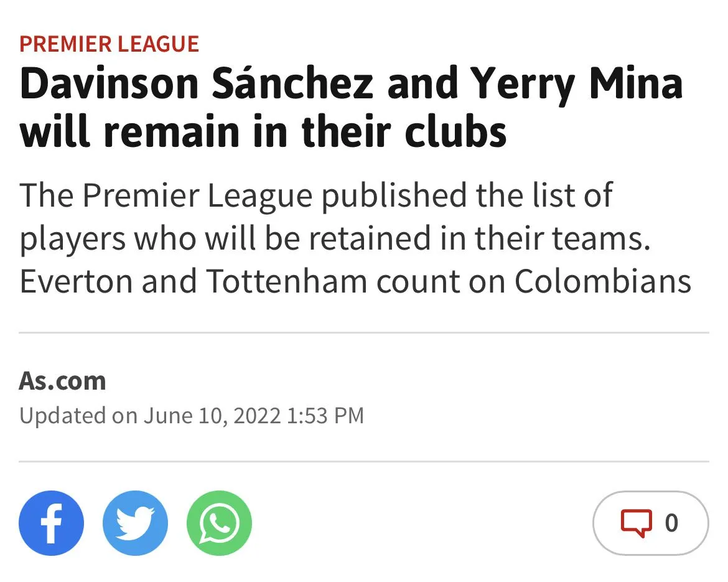Click the headline words "will remain in their clubs"

point(263,131)
